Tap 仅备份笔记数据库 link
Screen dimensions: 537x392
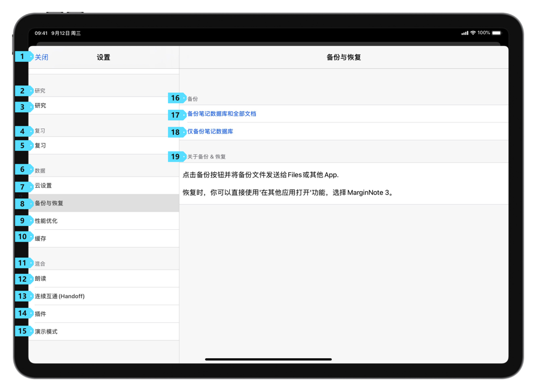(x=210, y=132)
